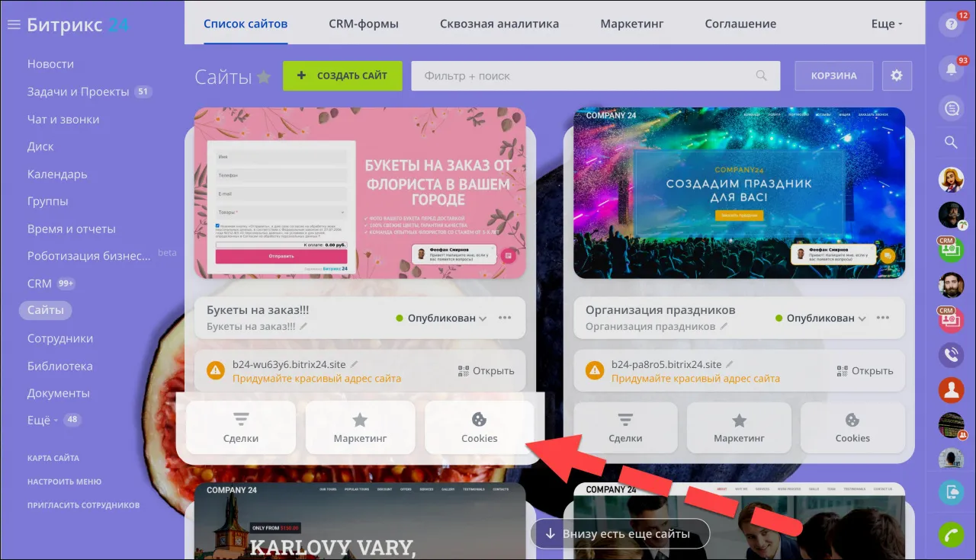This screenshot has width=976, height=560.
Task: Open the red CRM chat icon
Action: [951, 320]
